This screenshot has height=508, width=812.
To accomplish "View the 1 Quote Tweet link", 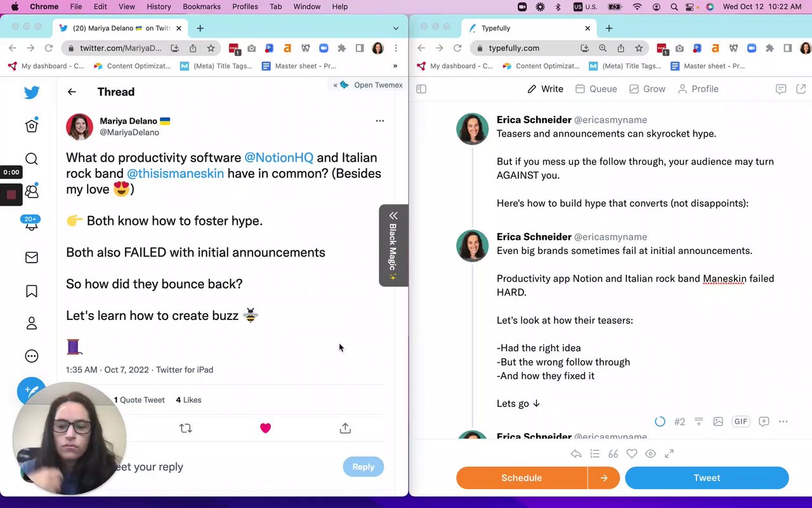I will click(140, 400).
